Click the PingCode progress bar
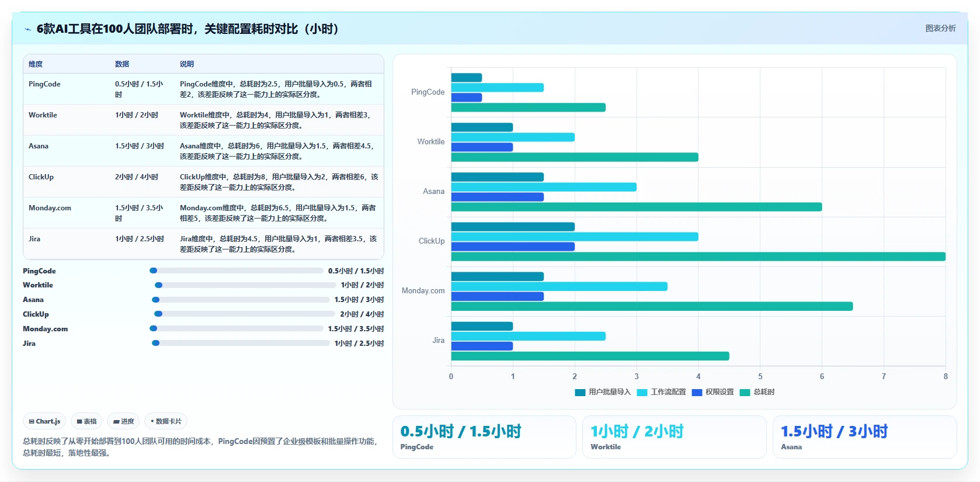The width and height of the screenshot is (980, 482). tap(237, 271)
